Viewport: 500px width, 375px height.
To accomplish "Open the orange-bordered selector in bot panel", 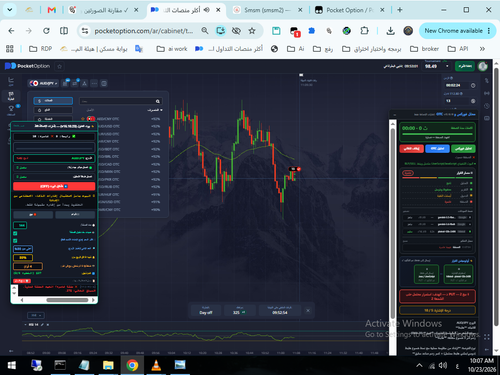I will 28,266.
